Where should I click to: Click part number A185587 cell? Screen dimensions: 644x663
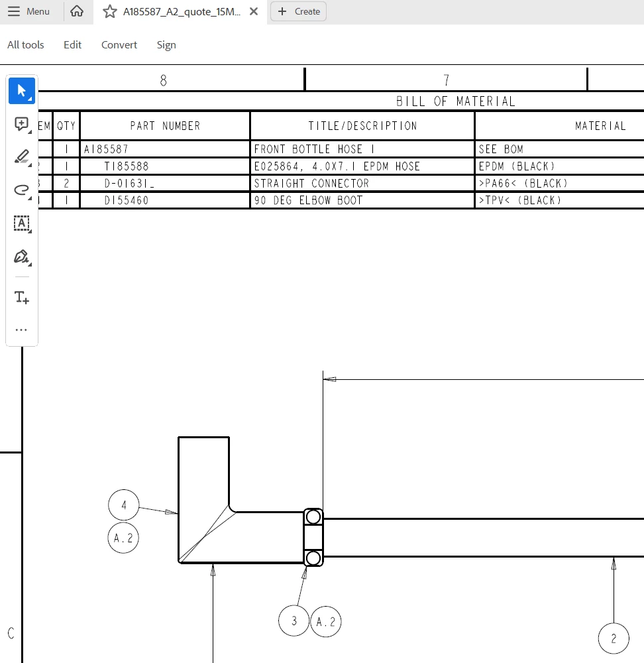click(165, 149)
